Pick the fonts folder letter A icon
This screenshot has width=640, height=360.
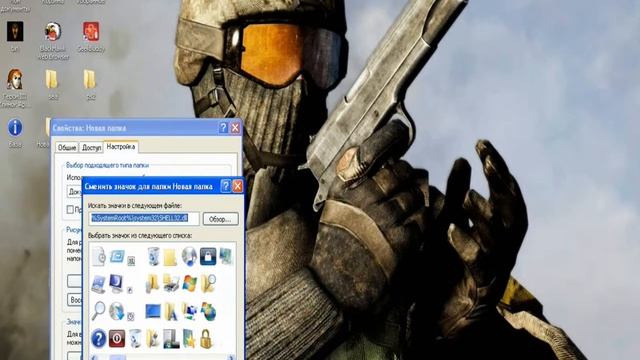coord(171,311)
